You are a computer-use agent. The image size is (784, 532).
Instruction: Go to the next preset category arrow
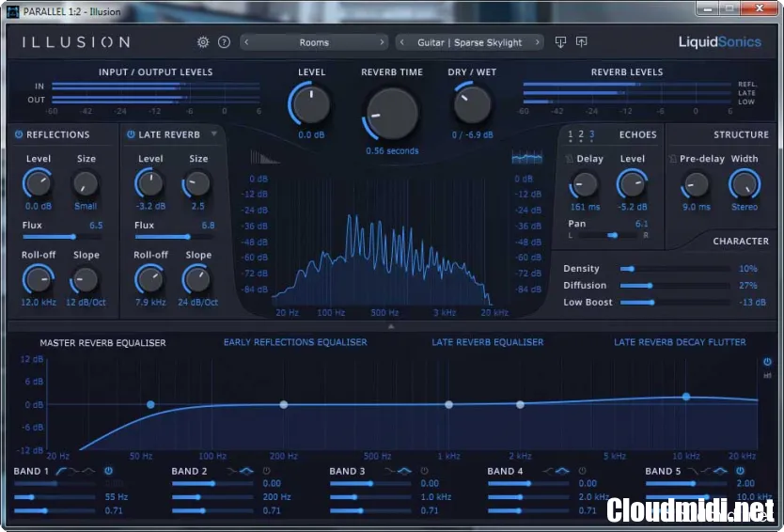pos(382,42)
